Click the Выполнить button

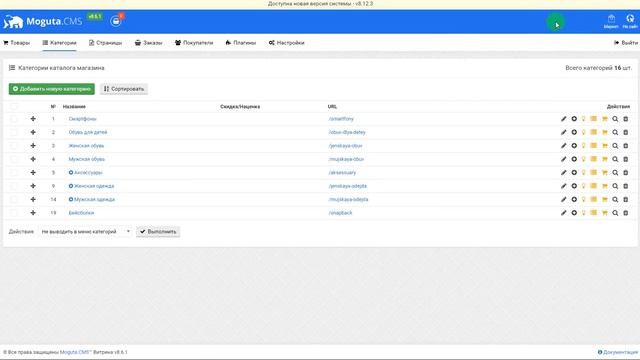tap(158, 232)
